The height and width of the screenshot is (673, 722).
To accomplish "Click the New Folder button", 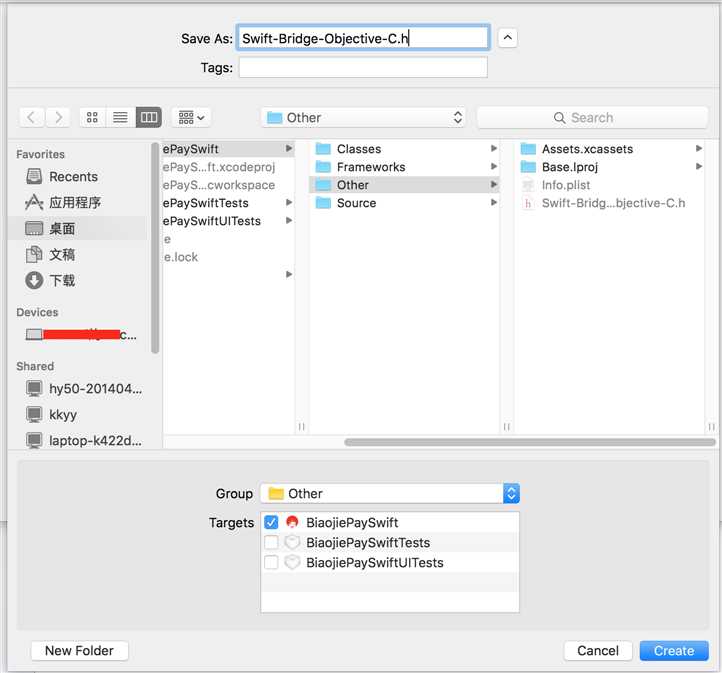I will point(80,650).
